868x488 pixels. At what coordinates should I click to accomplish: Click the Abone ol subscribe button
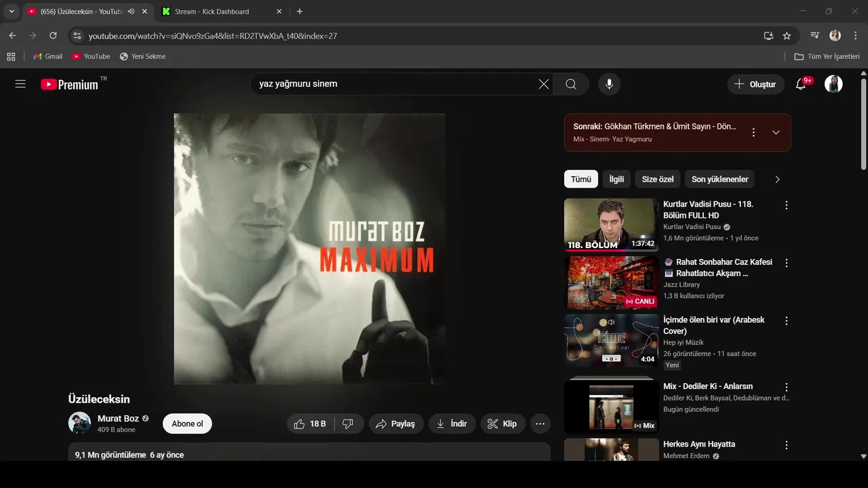point(187,424)
